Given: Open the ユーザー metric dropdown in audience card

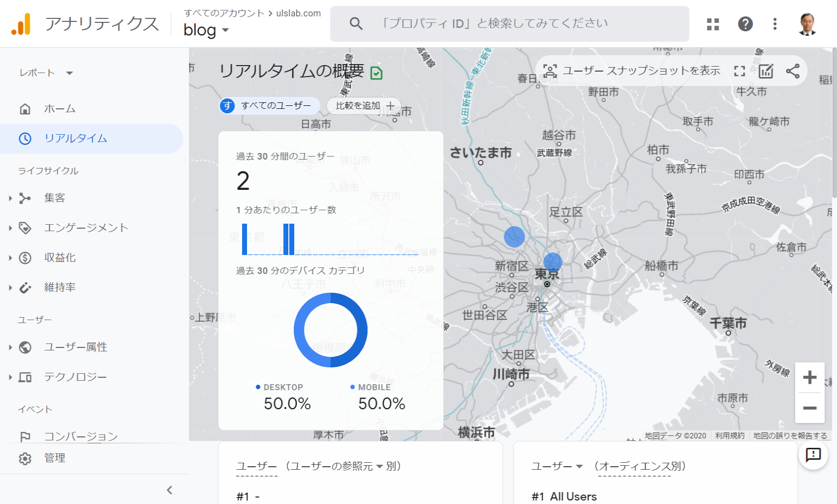Looking at the screenshot, I should [x=557, y=466].
